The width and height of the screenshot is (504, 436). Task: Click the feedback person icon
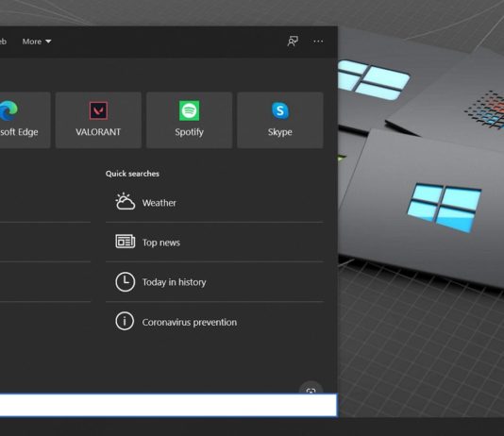(293, 42)
